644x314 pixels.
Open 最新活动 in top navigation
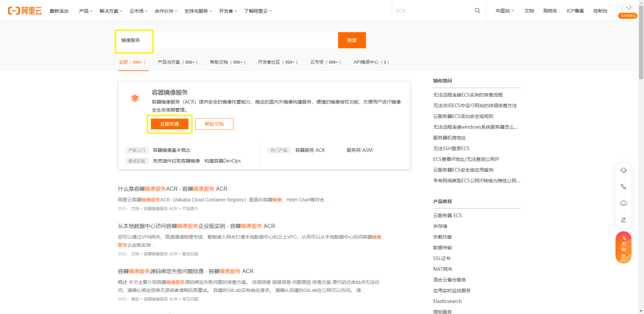(x=59, y=11)
